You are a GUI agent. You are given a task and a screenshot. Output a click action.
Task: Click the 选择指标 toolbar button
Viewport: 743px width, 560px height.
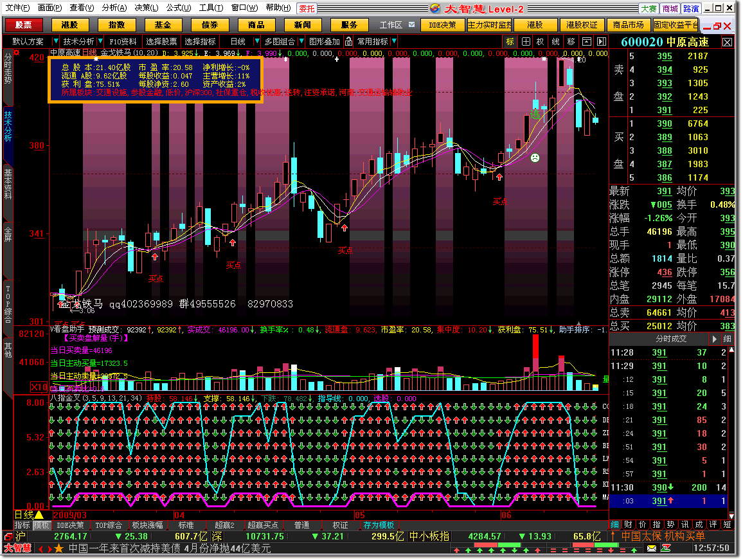click(x=200, y=42)
